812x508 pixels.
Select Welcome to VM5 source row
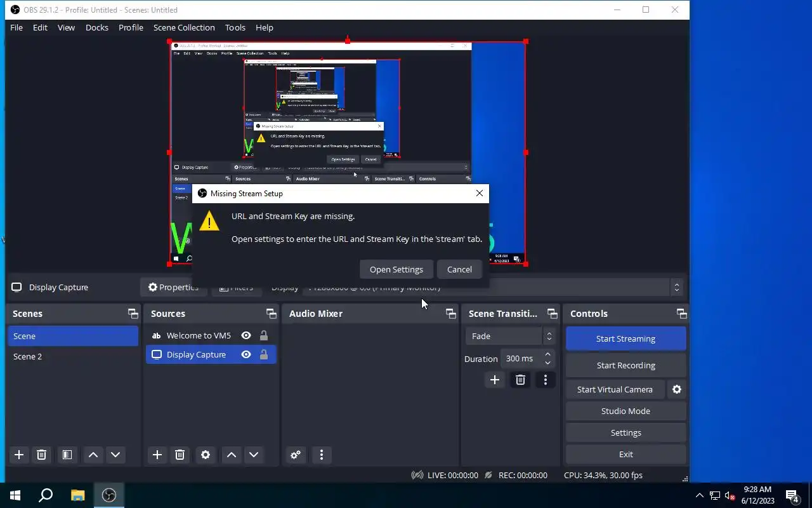[211, 335]
